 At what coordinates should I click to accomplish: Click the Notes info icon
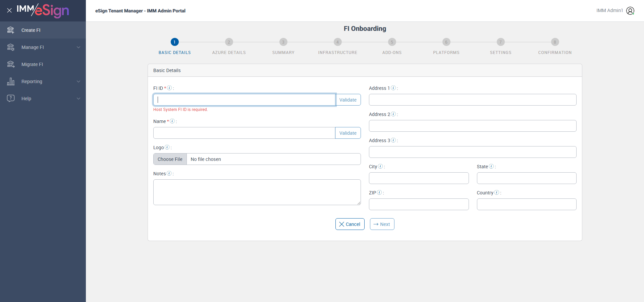pyautogui.click(x=169, y=173)
